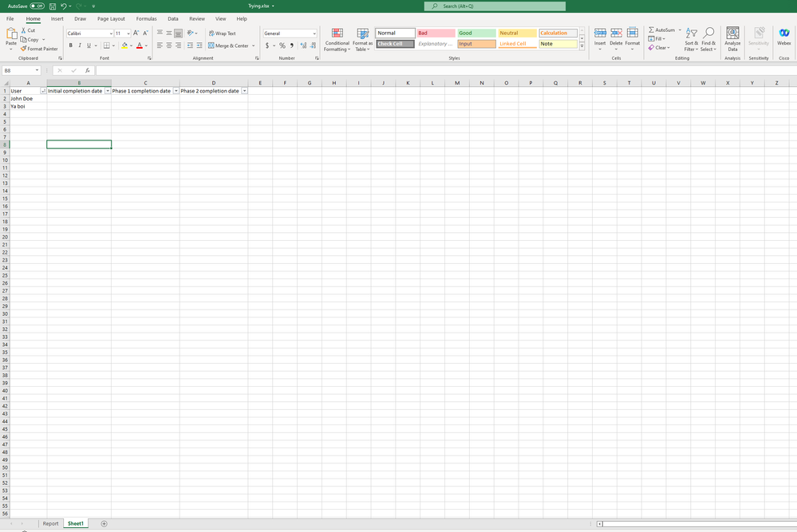Open the font size 11 dropdown
Screen dimensions: 797x532
click(128, 33)
